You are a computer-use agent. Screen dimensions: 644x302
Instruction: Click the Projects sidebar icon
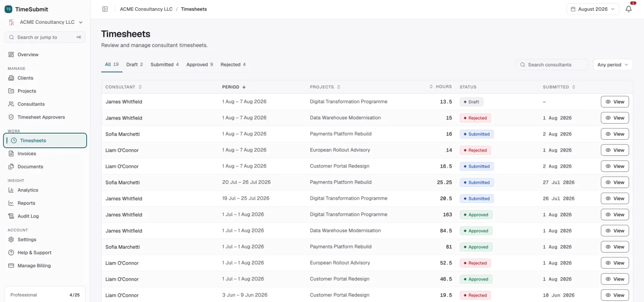[11, 91]
